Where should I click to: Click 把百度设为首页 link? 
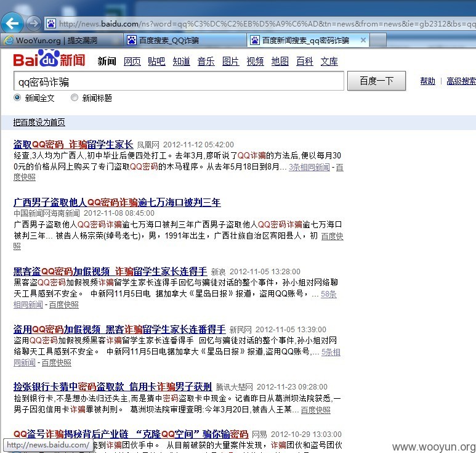click(x=39, y=122)
